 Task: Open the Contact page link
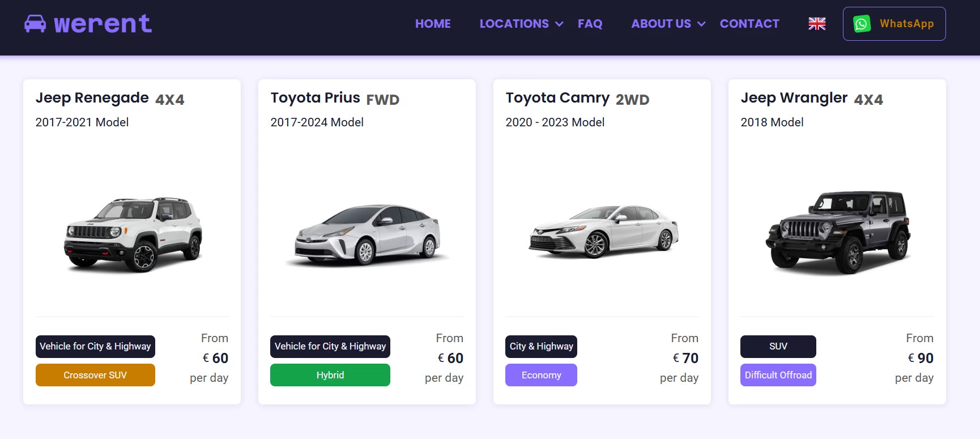pos(749,24)
